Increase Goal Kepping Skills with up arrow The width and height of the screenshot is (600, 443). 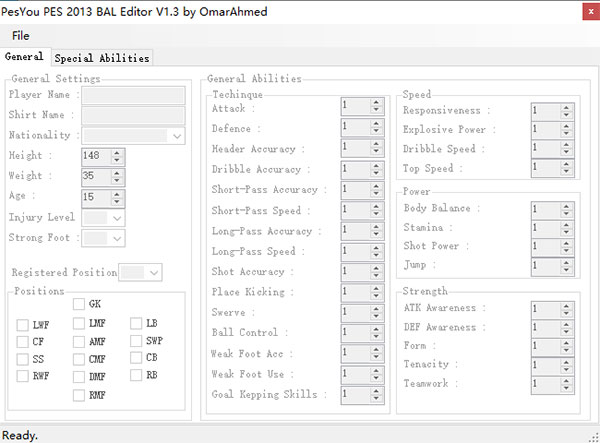(x=376, y=391)
